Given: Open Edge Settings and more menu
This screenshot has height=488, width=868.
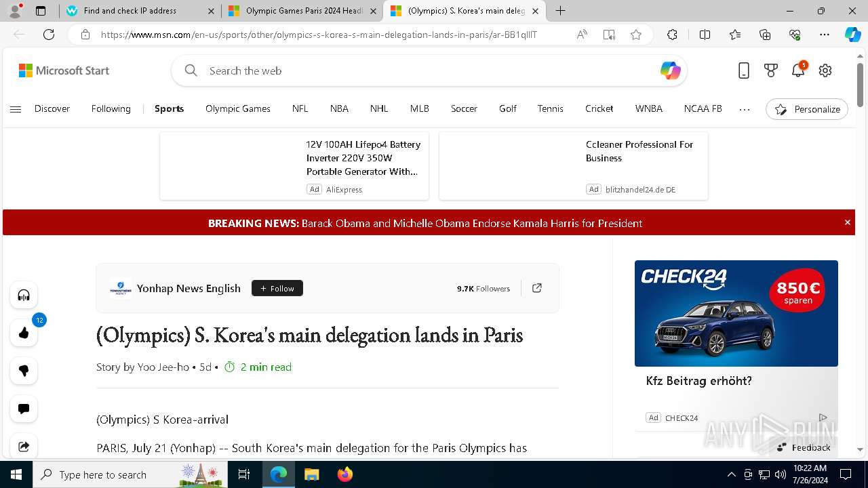Looking at the screenshot, I should 825,35.
